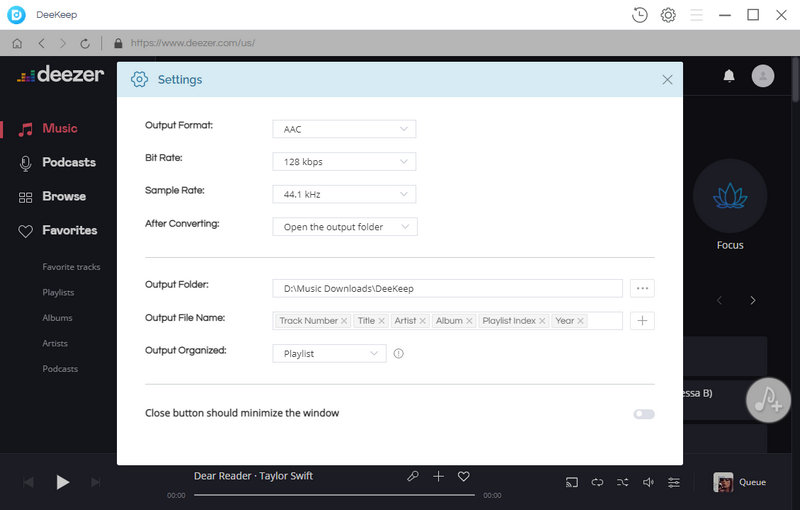Click info icon next to Output Organized
The width and height of the screenshot is (800, 510).
[x=398, y=353]
